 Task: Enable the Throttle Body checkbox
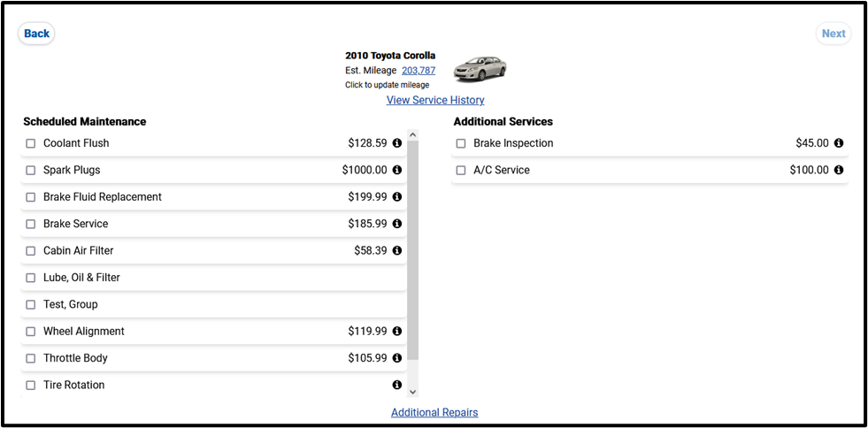click(31, 358)
